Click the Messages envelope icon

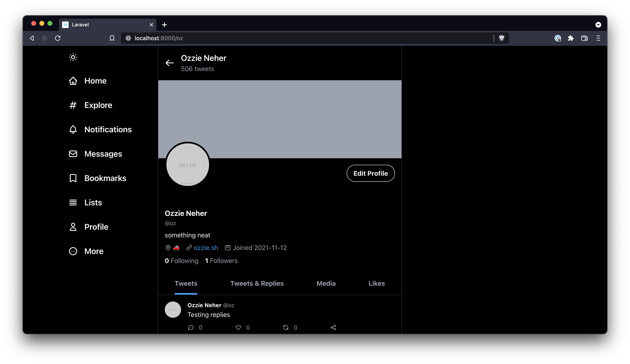73,153
